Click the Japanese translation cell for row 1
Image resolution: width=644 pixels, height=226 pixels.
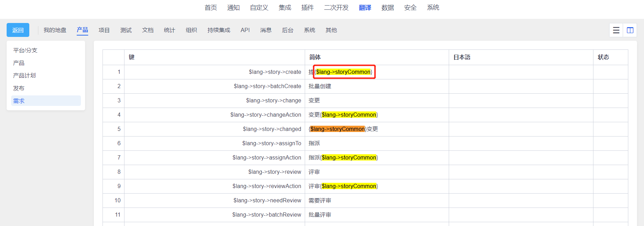coord(521,72)
